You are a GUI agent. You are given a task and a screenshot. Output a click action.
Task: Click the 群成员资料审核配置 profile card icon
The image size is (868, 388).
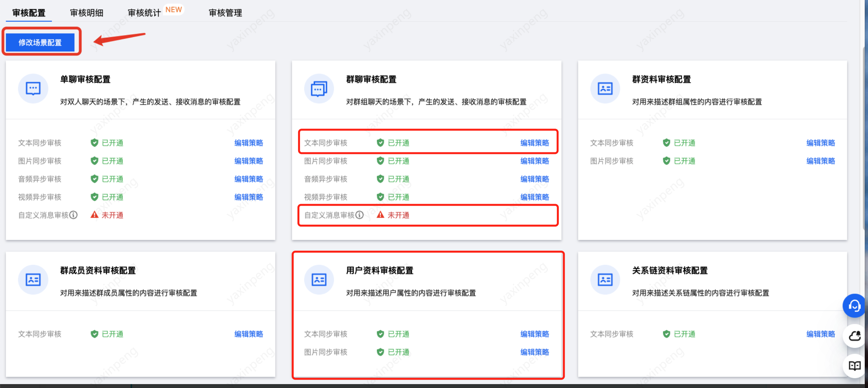(33, 280)
